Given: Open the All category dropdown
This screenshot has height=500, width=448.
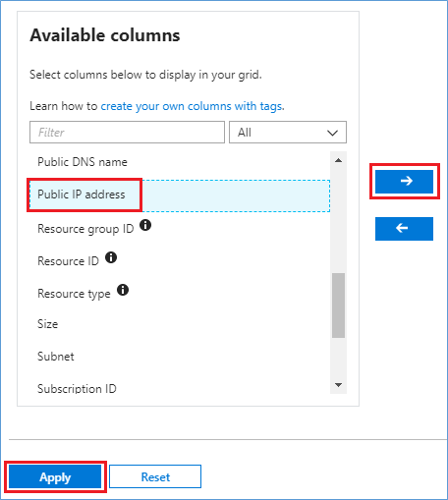Looking at the screenshot, I should pyautogui.click(x=288, y=133).
